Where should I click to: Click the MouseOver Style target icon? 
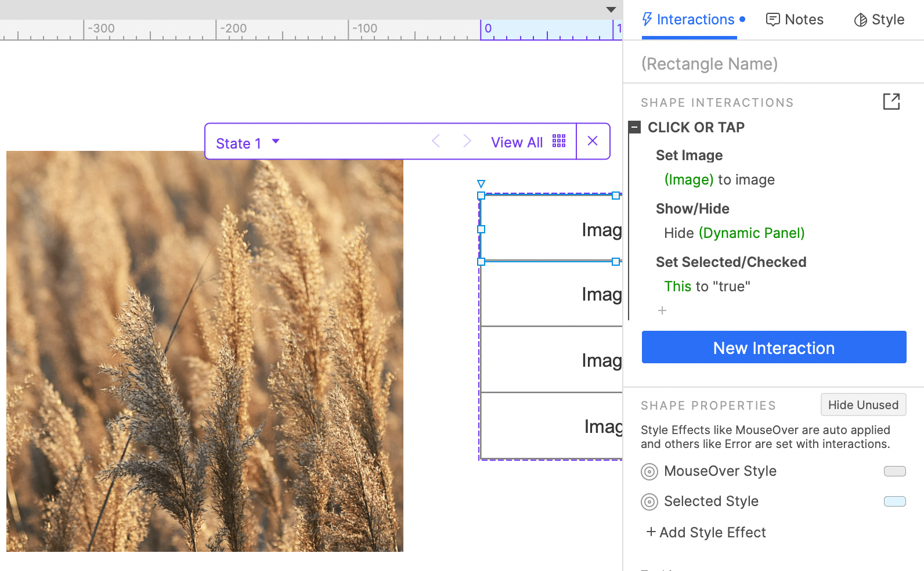point(649,472)
